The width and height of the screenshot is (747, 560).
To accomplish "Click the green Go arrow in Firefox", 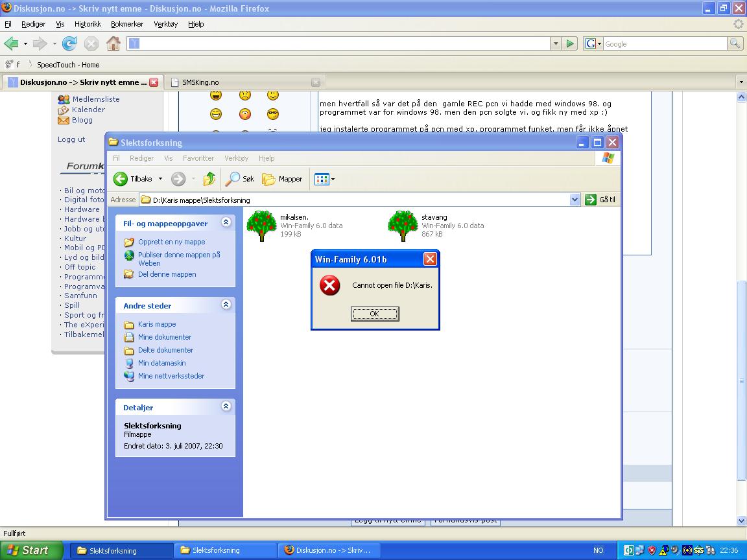I will 570,44.
